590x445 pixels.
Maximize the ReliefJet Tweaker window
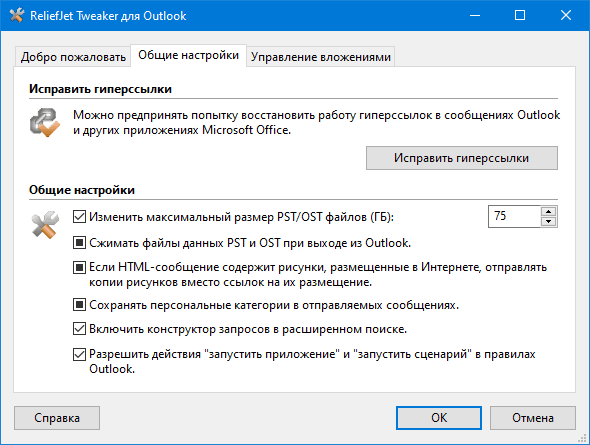[x=520, y=15]
